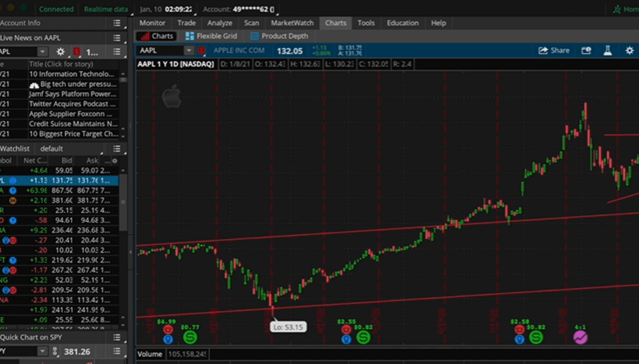Open chart settings gear at top right

pos(629,50)
